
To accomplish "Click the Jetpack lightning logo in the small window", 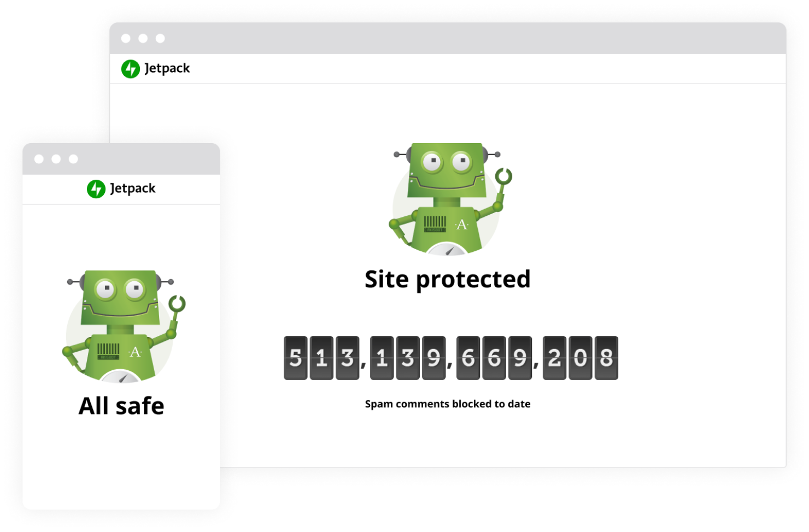I will point(96,189).
